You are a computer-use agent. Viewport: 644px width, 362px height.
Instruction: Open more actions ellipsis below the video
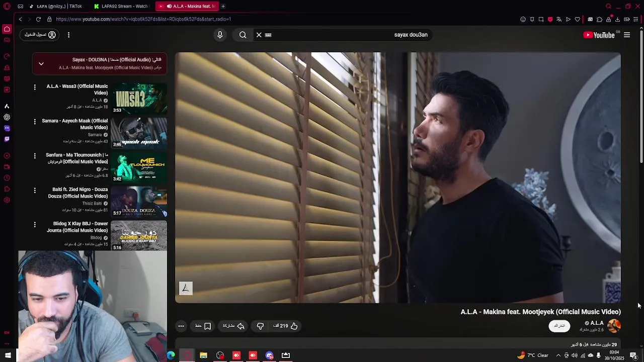[x=181, y=326]
